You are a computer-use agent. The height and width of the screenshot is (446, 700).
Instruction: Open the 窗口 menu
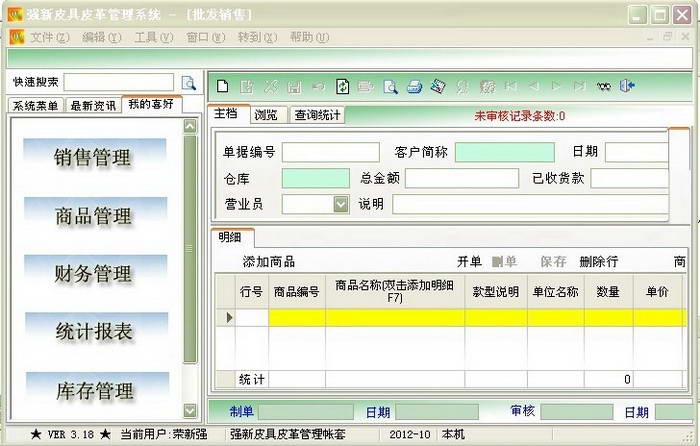(205, 38)
